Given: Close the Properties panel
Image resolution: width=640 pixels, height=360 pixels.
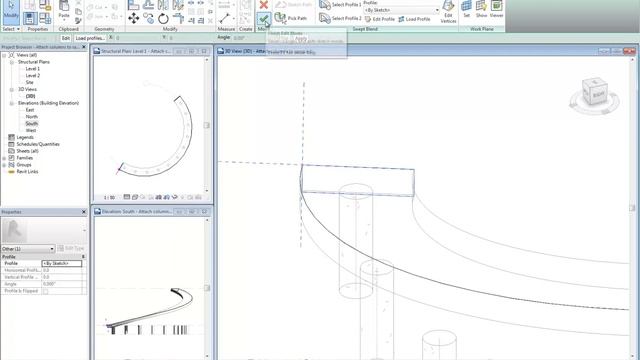Looking at the screenshot, I should (x=84, y=212).
